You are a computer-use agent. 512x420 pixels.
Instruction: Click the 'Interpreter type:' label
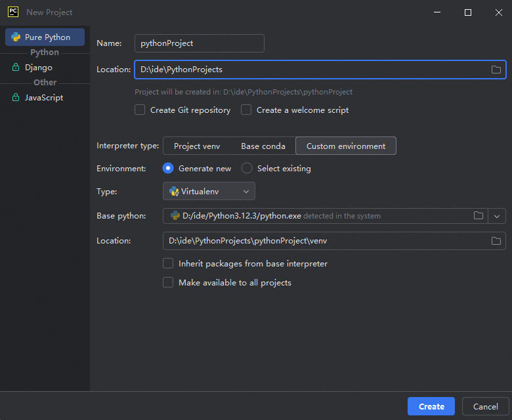[128, 146]
